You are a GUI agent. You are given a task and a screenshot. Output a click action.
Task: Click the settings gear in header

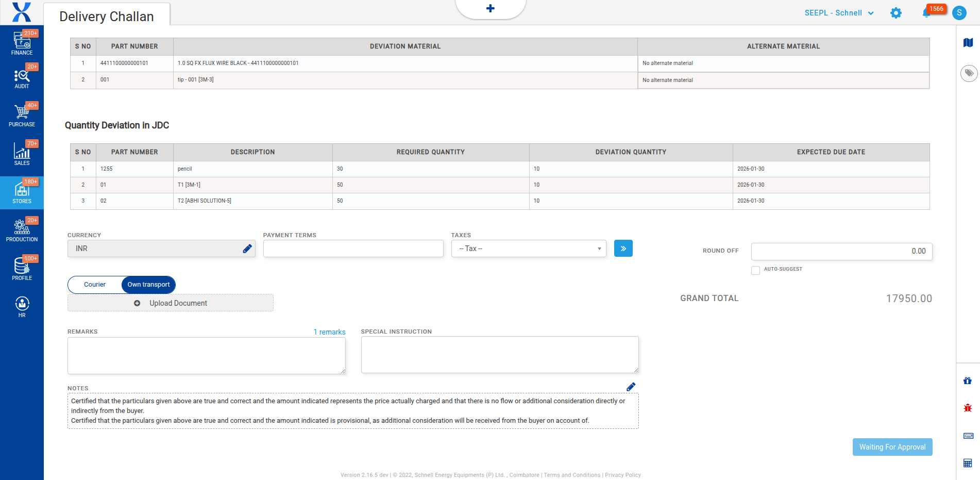click(x=896, y=13)
